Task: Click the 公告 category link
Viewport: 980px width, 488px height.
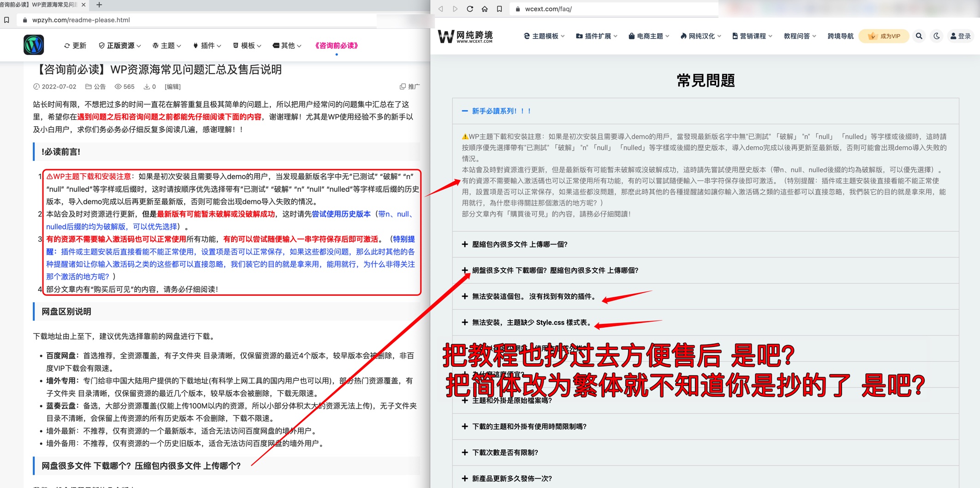Action: click(95, 87)
